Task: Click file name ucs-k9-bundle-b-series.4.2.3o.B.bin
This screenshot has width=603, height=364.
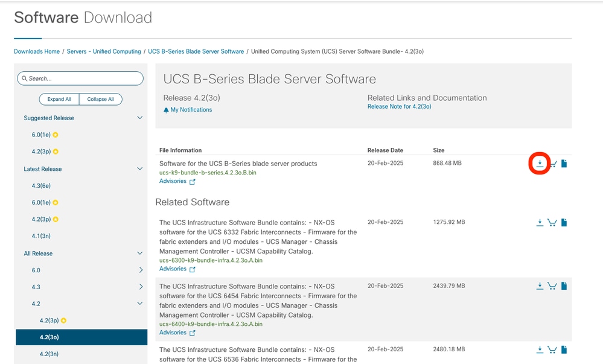Action: point(208,173)
